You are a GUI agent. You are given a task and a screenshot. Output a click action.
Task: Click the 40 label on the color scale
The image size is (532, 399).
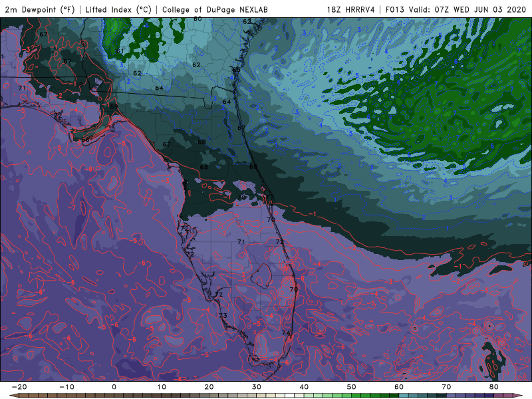pyautogui.click(x=304, y=387)
